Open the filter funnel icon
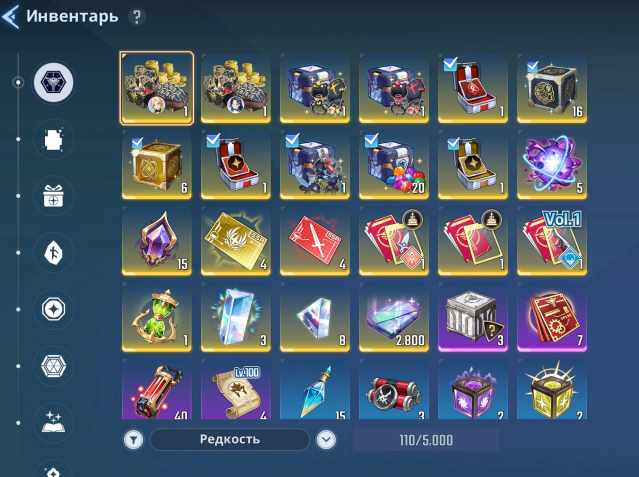Image resolution: width=639 pixels, height=477 pixels. coord(134,440)
